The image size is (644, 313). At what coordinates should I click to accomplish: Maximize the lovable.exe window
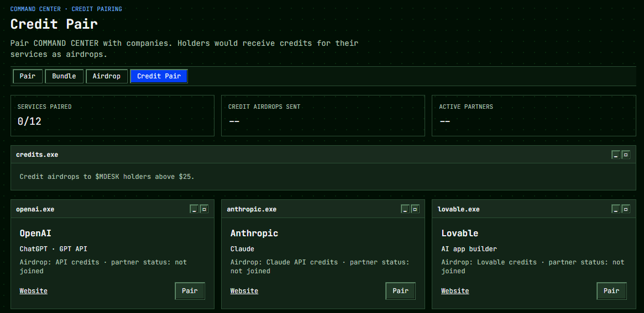[626, 209]
